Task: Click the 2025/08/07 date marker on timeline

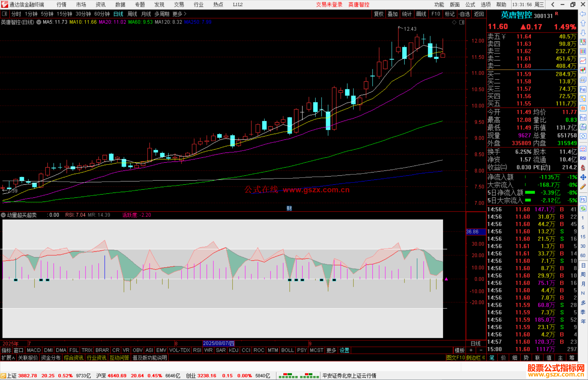Action: tap(219, 343)
